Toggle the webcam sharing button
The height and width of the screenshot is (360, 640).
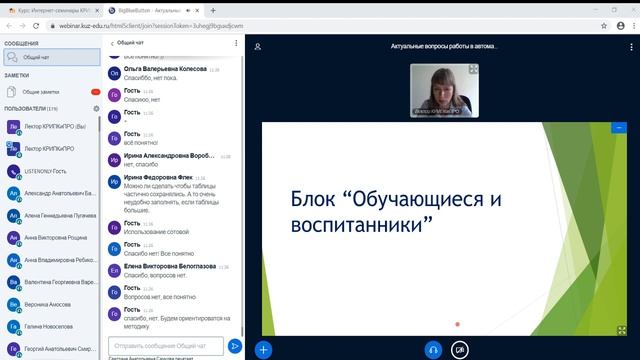tap(460, 350)
